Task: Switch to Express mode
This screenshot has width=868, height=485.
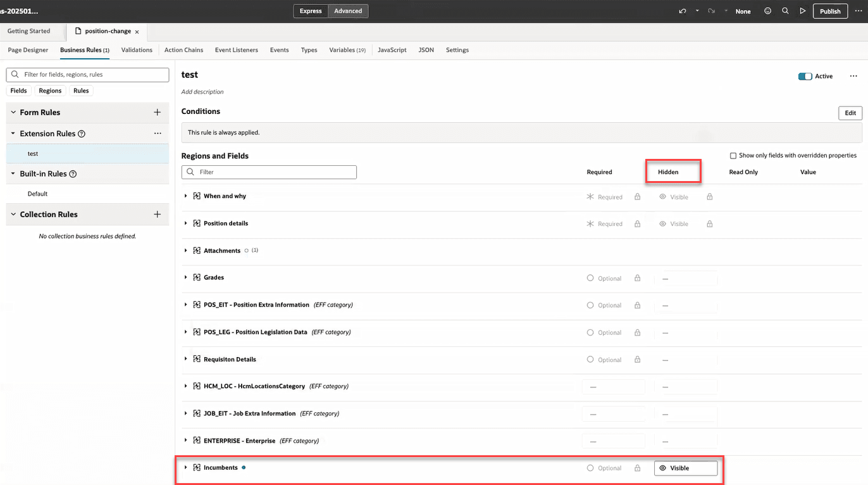Action: 311,11
